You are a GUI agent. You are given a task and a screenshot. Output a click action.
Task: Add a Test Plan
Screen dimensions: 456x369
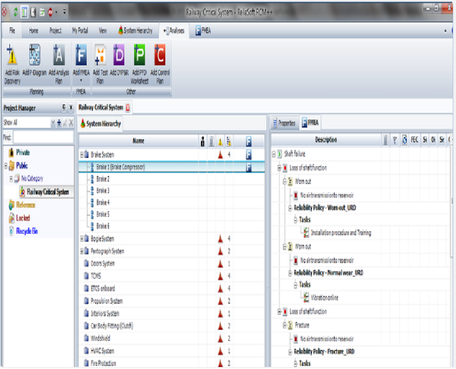pos(100,64)
